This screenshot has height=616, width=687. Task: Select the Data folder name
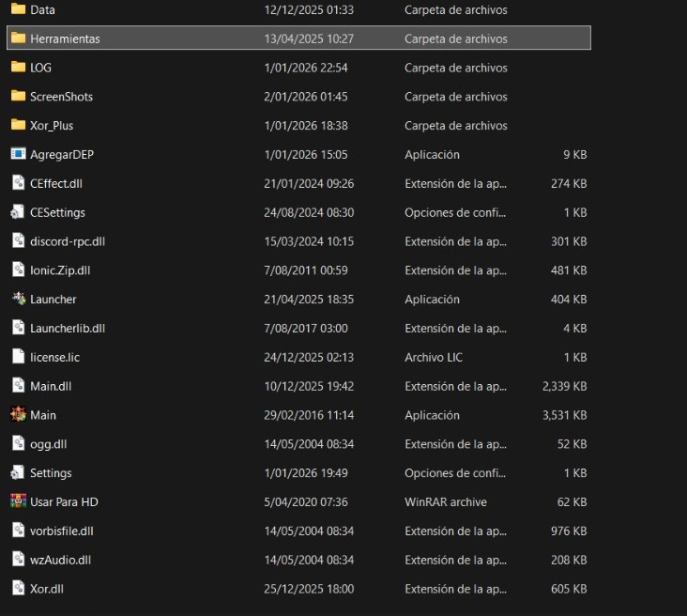(42, 9)
